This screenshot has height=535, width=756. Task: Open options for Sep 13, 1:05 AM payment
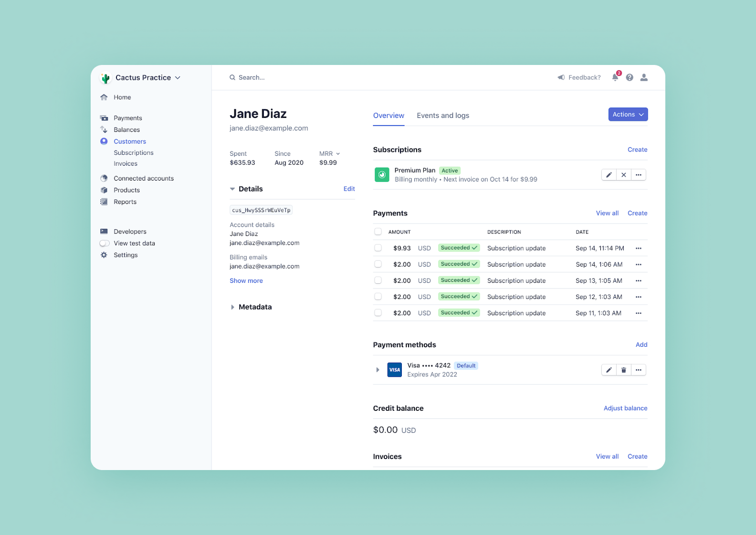[x=639, y=281]
